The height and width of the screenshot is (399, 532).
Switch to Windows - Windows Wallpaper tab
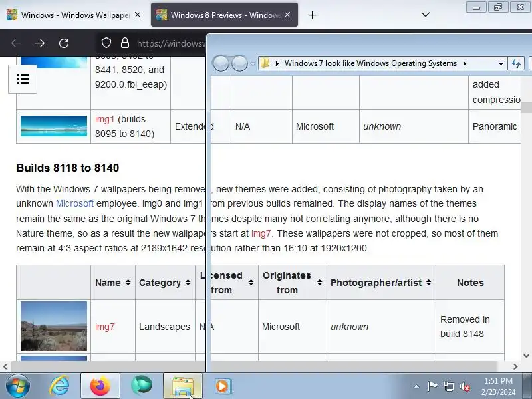click(x=73, y=15)
